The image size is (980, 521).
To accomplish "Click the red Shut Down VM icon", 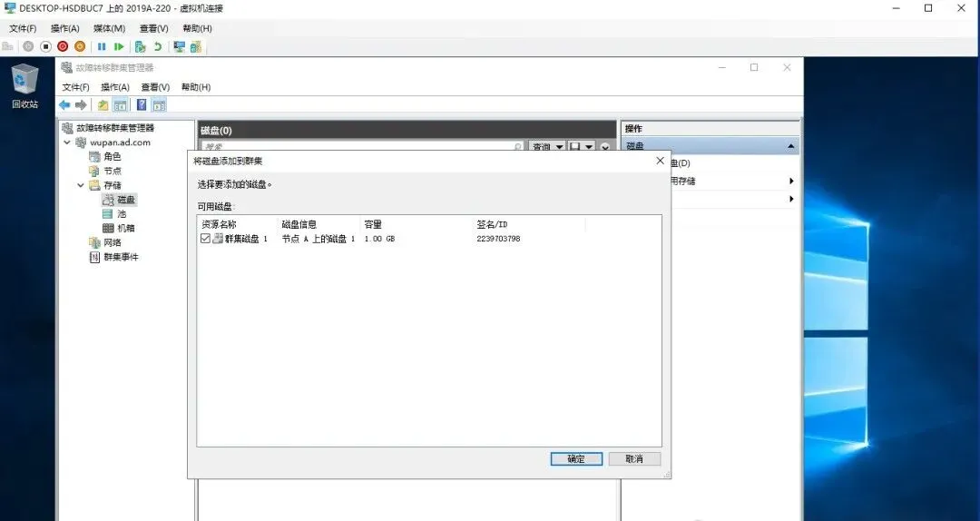I will coord(63,46).
